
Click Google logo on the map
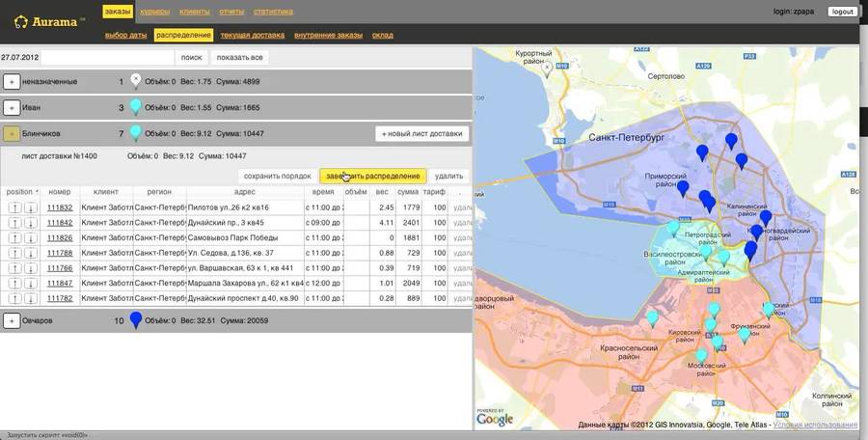(x=495, y=419)
